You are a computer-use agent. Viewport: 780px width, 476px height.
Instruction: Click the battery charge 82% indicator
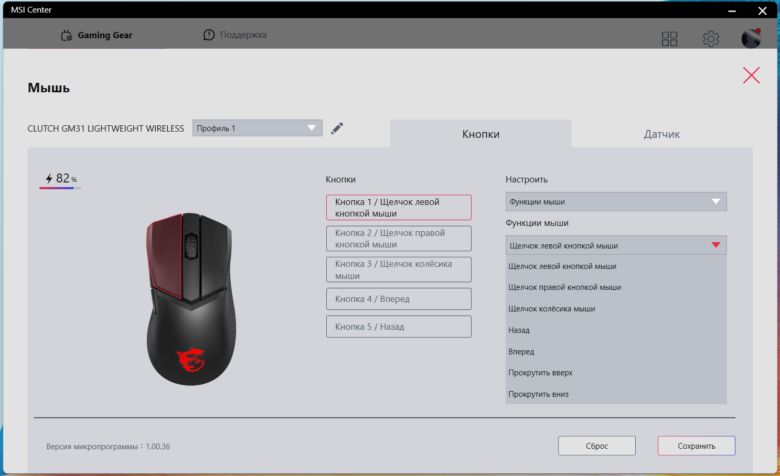(61, 179)
